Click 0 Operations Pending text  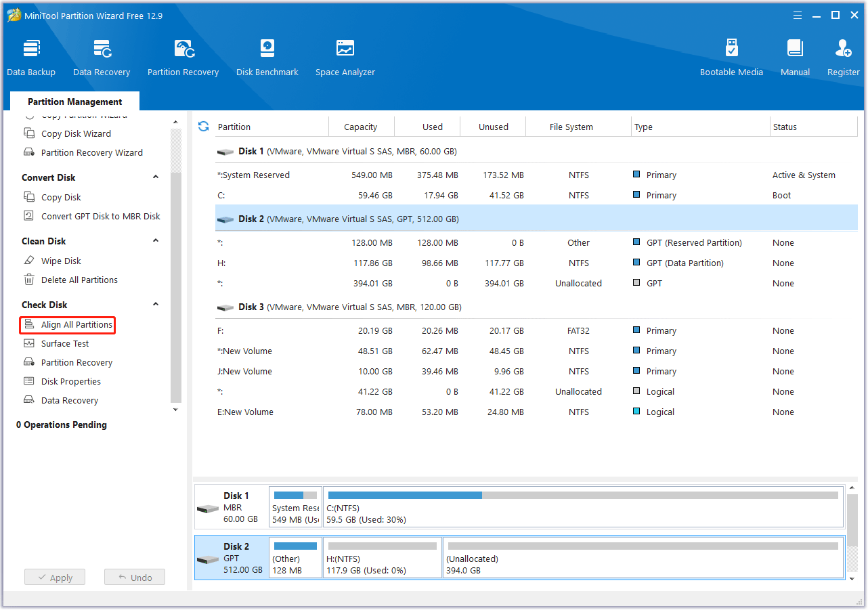[x=62, y=424]
